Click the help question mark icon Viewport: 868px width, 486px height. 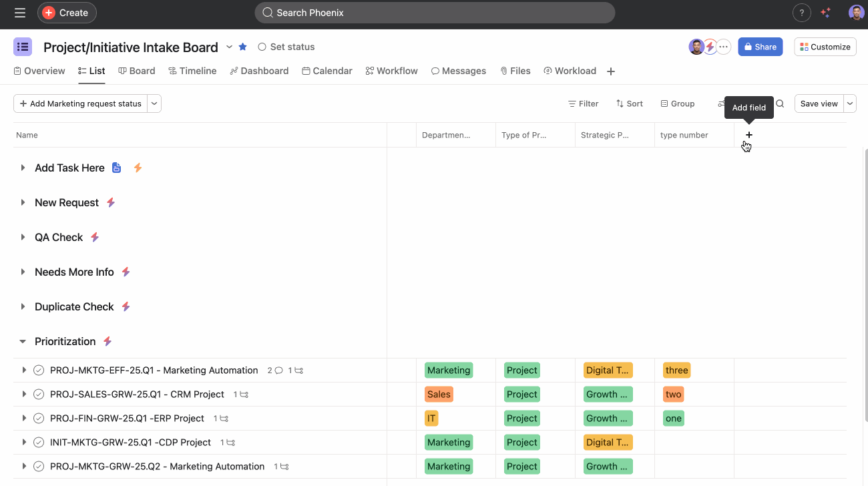coord(801,13)
